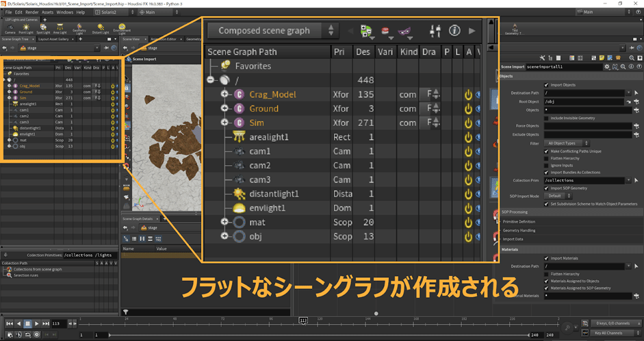The height and width of the screenshot is (341, 644).
Task: Select the Area Light shelf tool
Action: point(60,29)
